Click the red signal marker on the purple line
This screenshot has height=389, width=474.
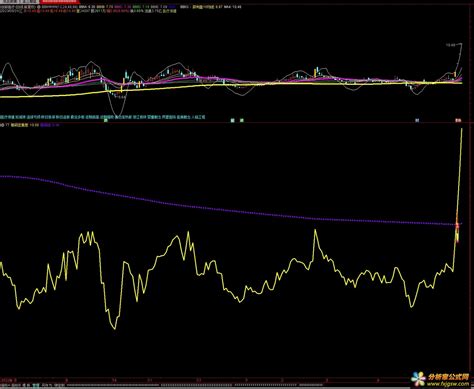point(457,226)
